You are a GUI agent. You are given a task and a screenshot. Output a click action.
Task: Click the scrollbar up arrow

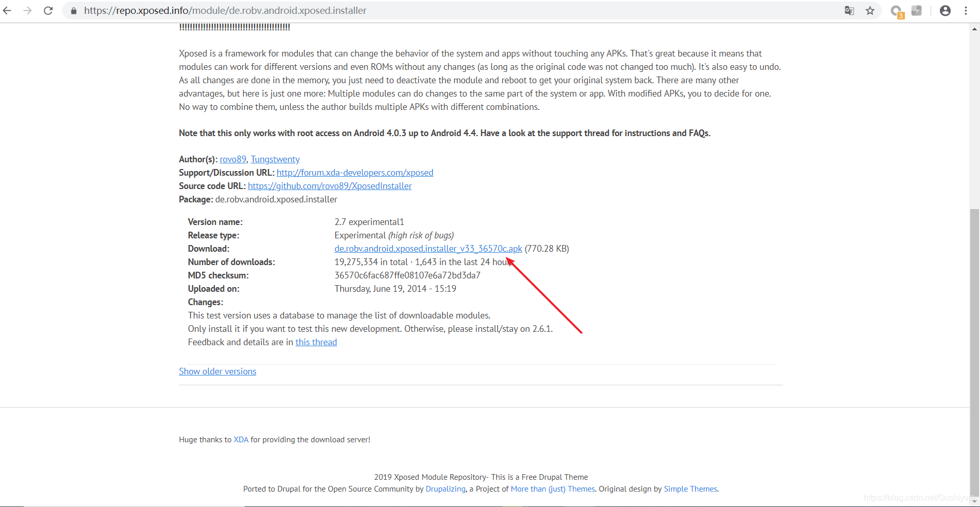[x=974, y=29]
